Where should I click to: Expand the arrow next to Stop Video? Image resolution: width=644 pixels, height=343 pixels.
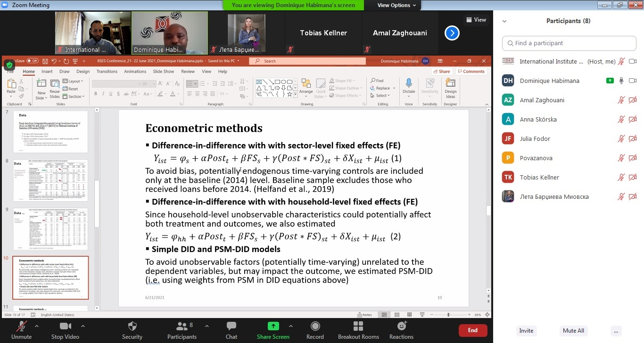(x=83, y=326)
